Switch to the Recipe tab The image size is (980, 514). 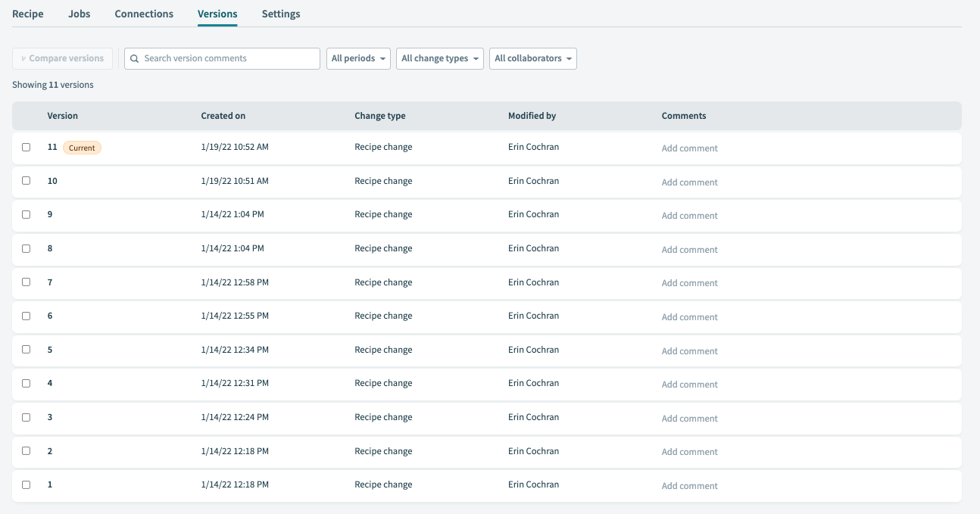click(28, 14)
